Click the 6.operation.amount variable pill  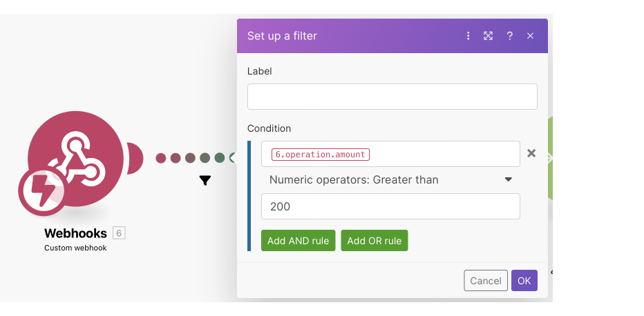click(321, 155)
